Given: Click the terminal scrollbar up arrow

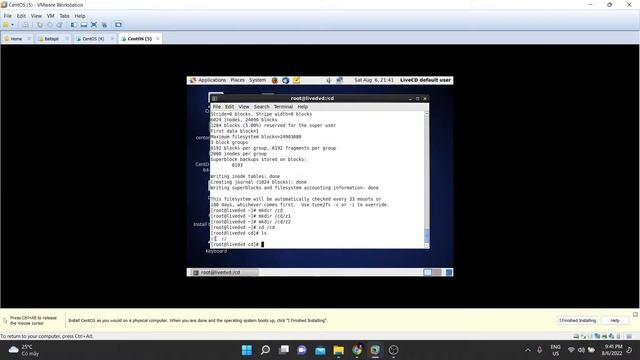Looking at the screenshot, I should pyautogui.click(x=427, y=114).
